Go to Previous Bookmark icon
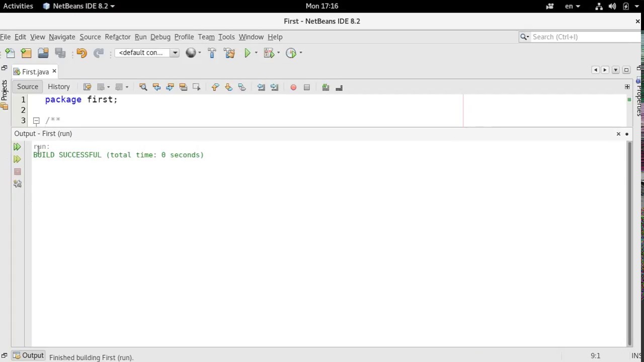Viewport: 644px width, 362px height. coord(215,87)
